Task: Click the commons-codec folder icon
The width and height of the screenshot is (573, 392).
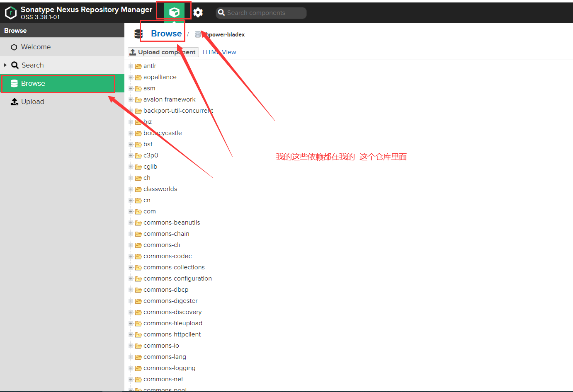Action: click(138, 256)
